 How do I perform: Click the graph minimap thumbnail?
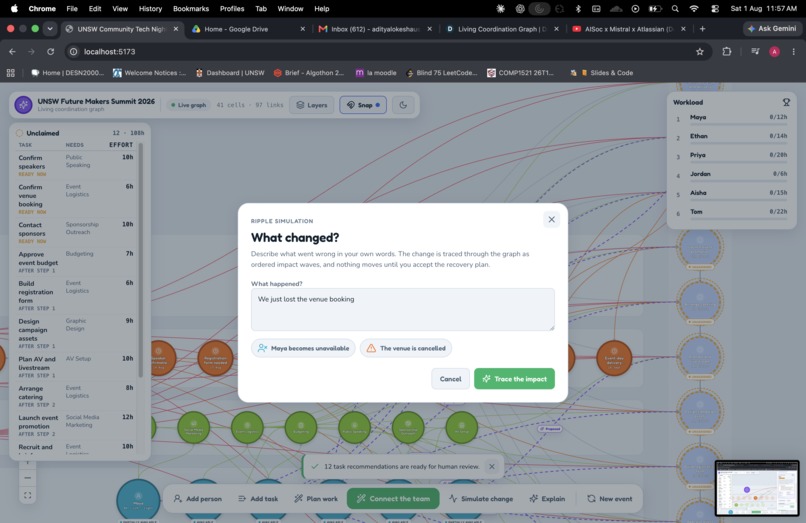[x=757, y=488]
